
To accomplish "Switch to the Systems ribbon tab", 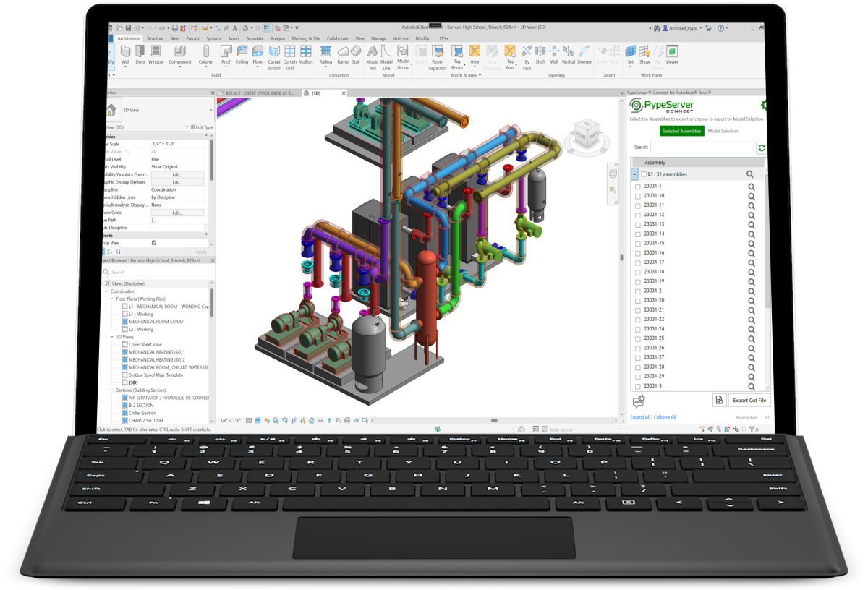I will coord(213,38).
